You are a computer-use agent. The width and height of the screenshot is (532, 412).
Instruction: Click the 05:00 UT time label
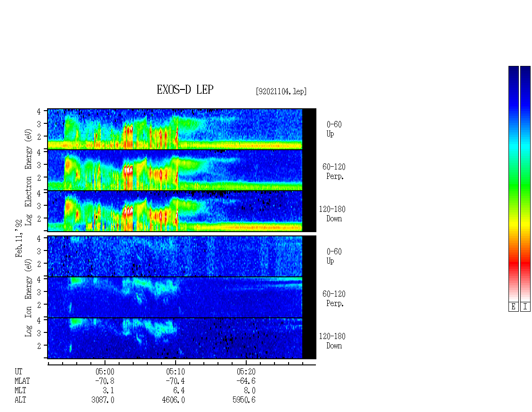[x=105, y=372]
